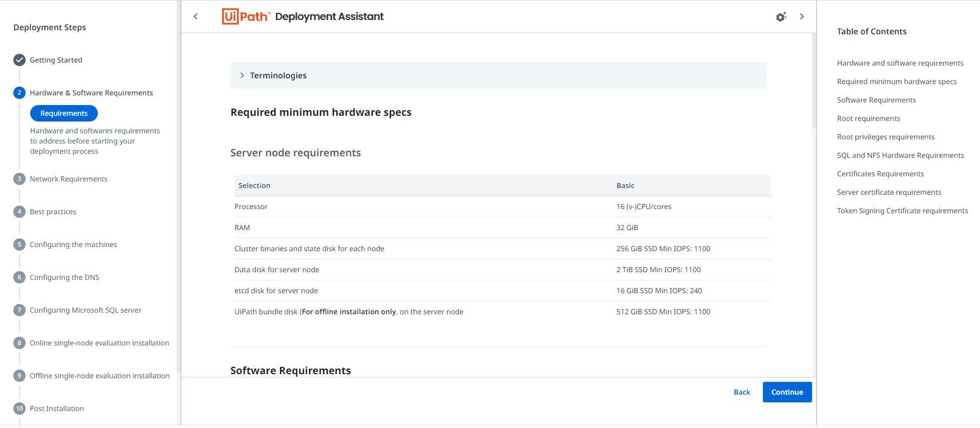
Task: Click the Deployment Steps sidebar scrollbar
Action: (178, 187)
